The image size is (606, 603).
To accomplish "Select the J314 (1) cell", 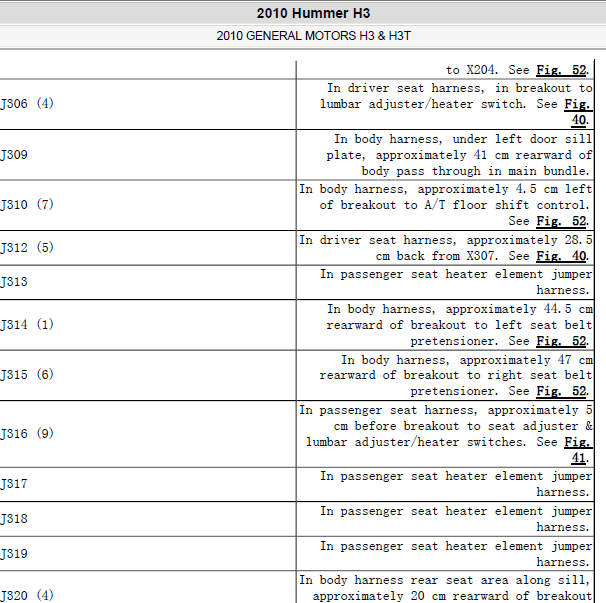I will tap(148, 325).
